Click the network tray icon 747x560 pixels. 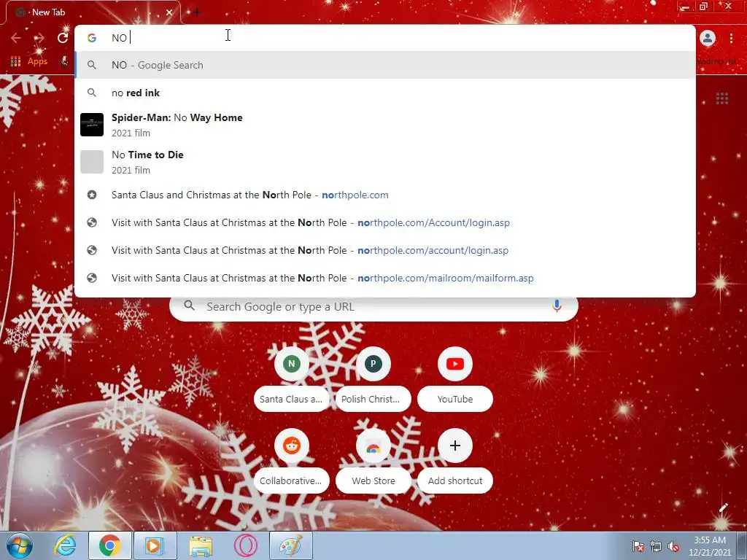click(x=656, y=546)
